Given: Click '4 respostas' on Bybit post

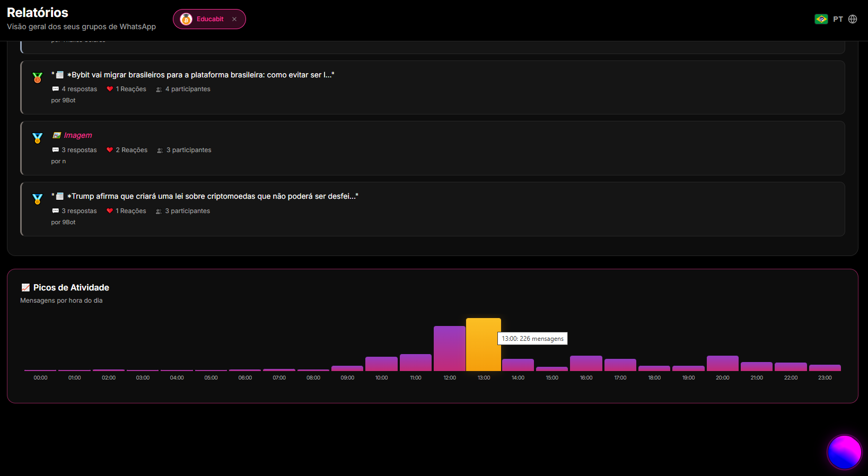Looking at the screenshot, I should click(80, 89).
